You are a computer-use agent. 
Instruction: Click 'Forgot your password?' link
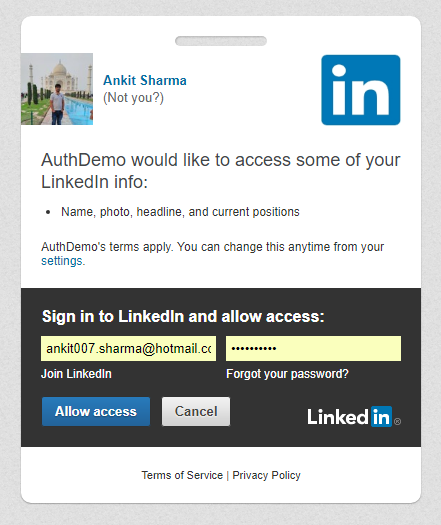287,374
